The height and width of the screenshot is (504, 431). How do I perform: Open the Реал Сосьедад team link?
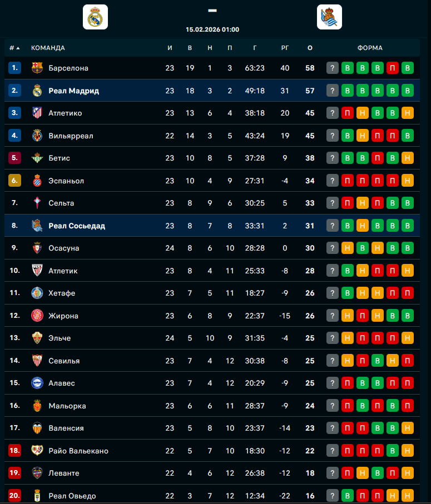coord(77,226)
